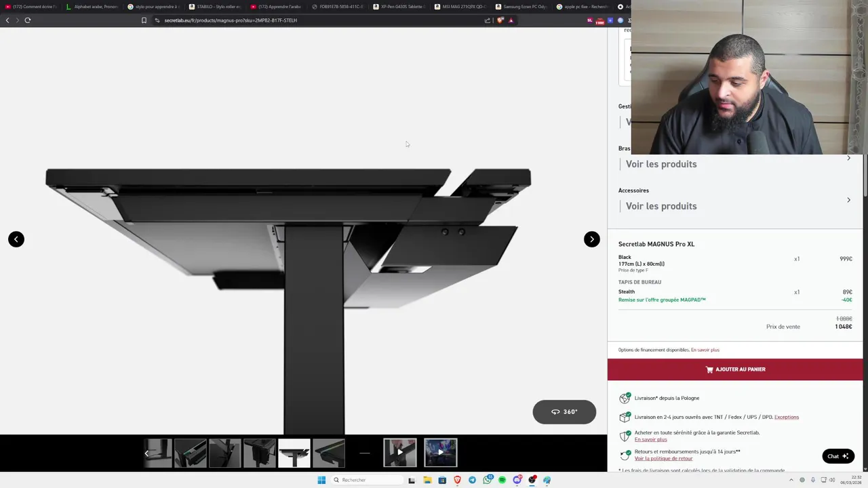
Task: Switch to the 'Alphabet arabe' tab
Action: pos(94,7)
